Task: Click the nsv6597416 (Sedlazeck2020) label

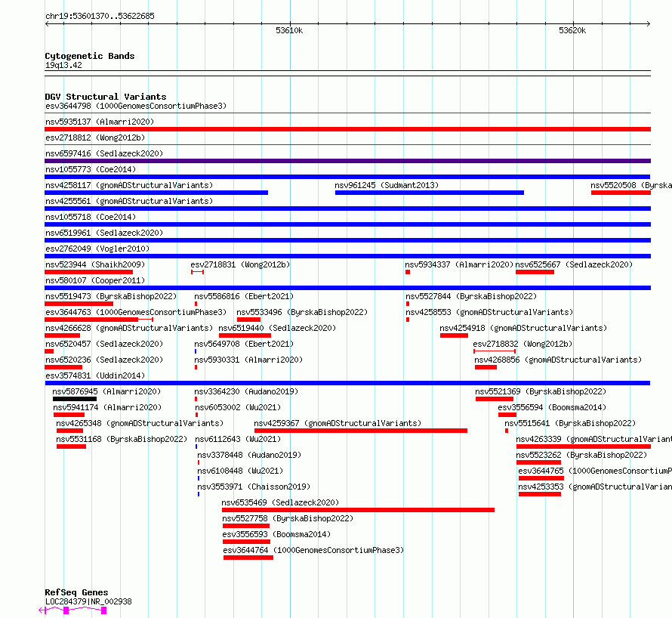Action: coord(104,153)
